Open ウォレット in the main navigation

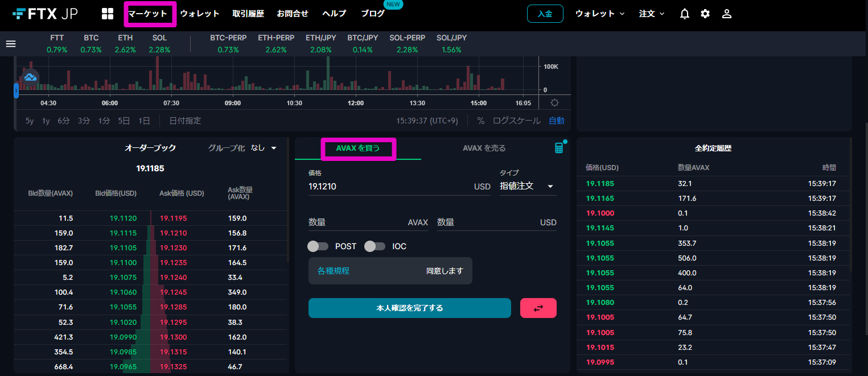[200, 14]
